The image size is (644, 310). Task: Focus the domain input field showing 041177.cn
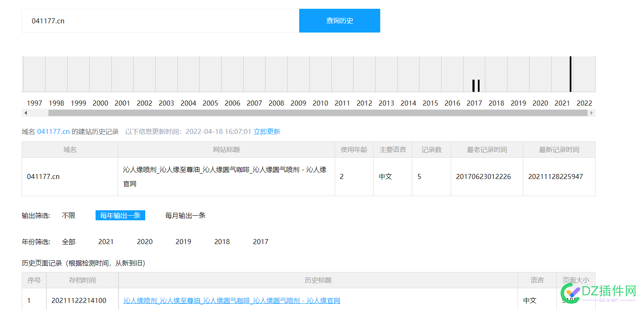pyautogui.click(x=160, y=20)
